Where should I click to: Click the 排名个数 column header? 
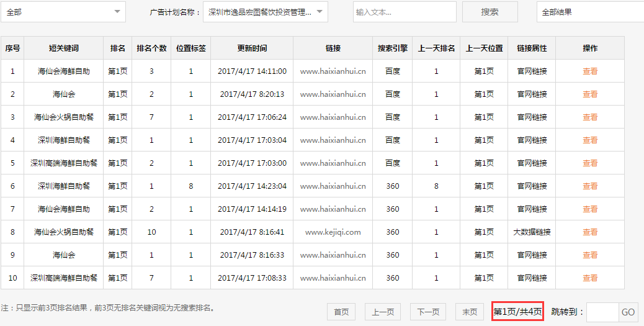point(151,48)
